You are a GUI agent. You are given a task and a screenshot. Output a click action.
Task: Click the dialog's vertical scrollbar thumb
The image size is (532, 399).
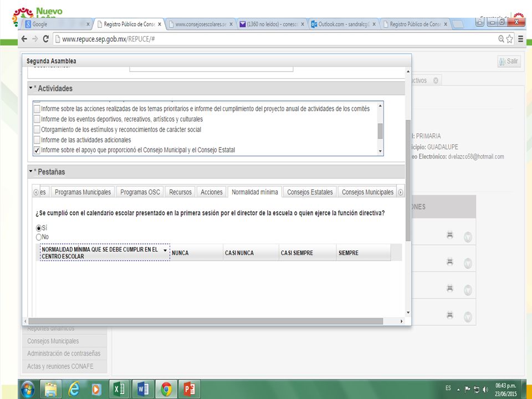click(408, 181)
